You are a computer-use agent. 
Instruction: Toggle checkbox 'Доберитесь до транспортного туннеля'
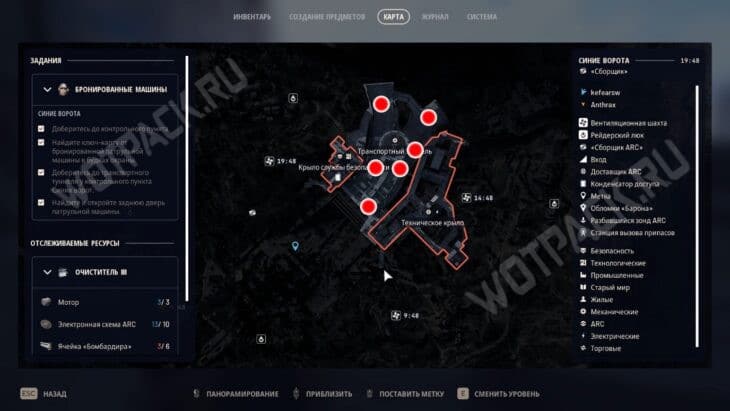click(x=41, y=172)
